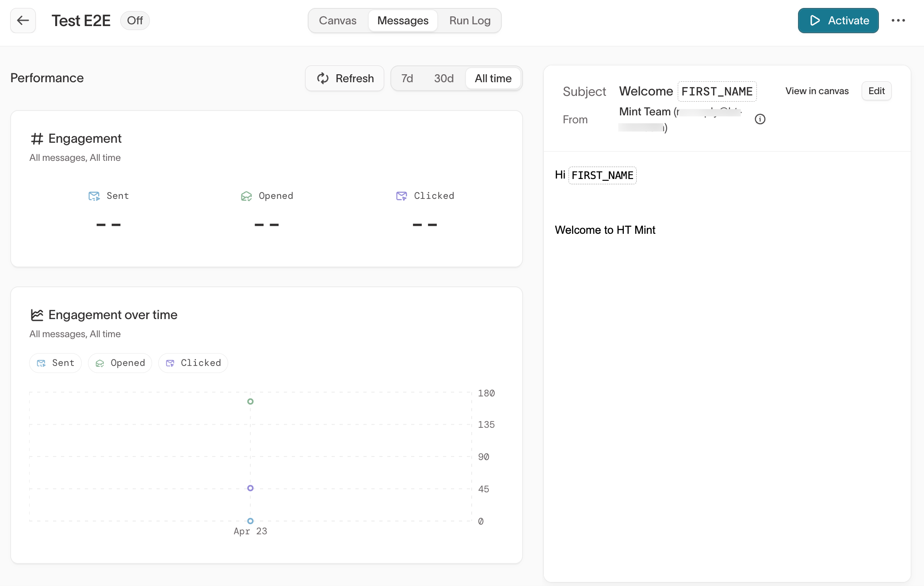Click the FIRST_NAME variable in email body
This screenshot has width=924, height=586.
[x=602, y=175]
